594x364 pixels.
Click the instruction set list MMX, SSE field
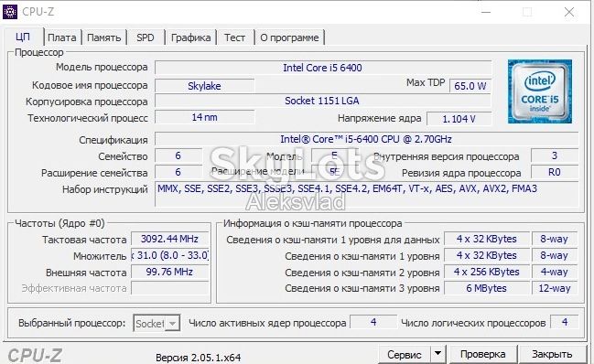366,194
